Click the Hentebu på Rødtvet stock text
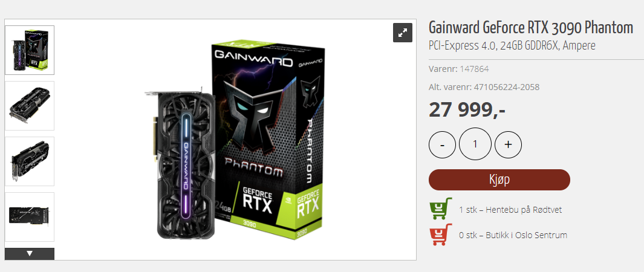 [x=510, y=210]
